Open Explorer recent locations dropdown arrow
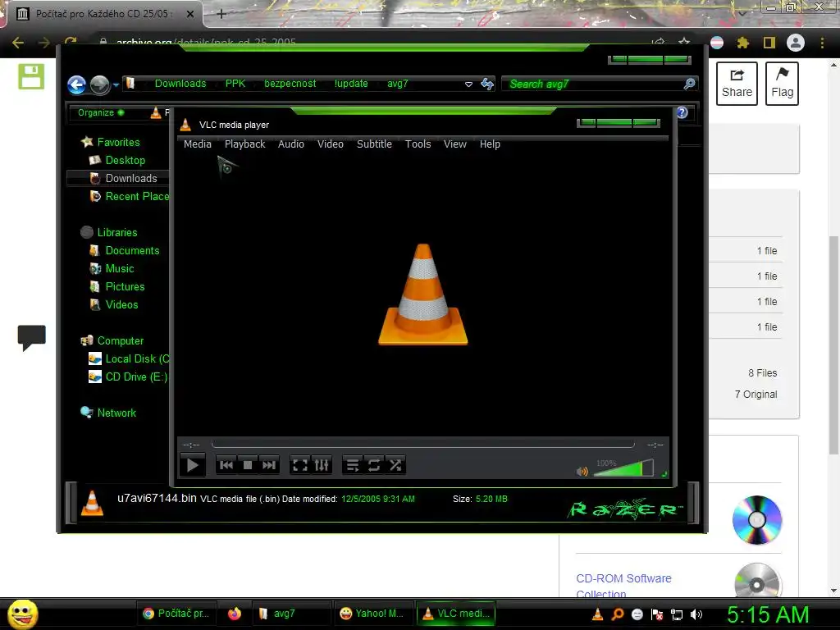Viewport: 840px width, 630px height. 116,84
